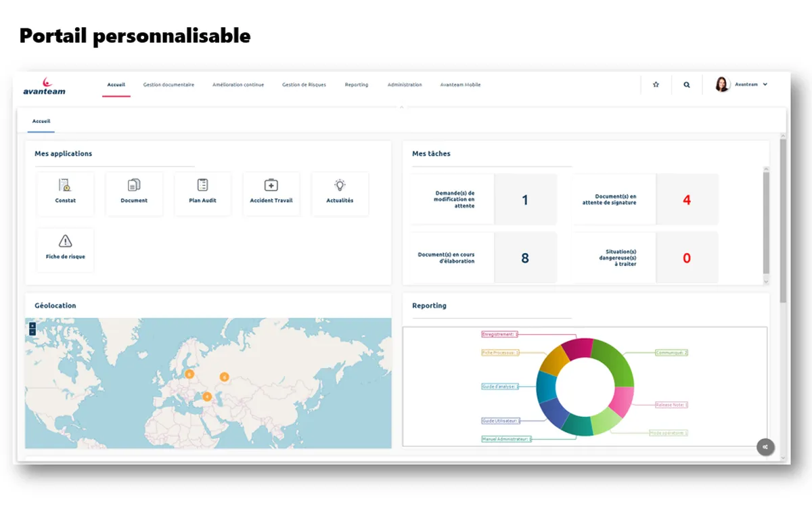This screenshot has width=812, height=508.
Task: Zoom out on the map with minus button
Action: pos(32,332)
